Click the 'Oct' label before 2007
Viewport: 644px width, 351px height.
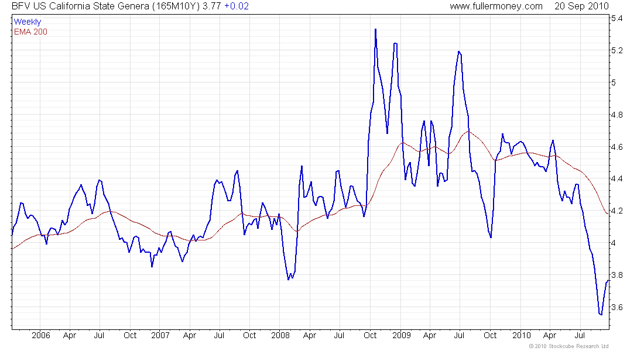[130, 335]
